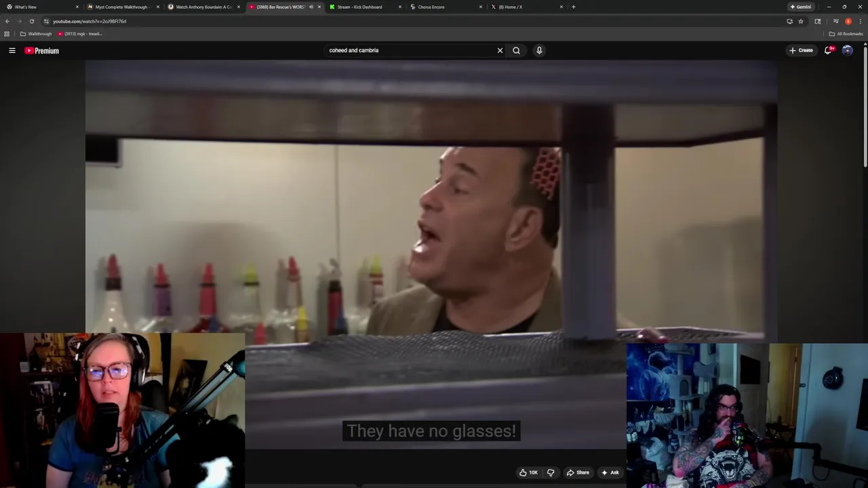Mute the Bar Rescue tab audio icon

tap(311, 7)
